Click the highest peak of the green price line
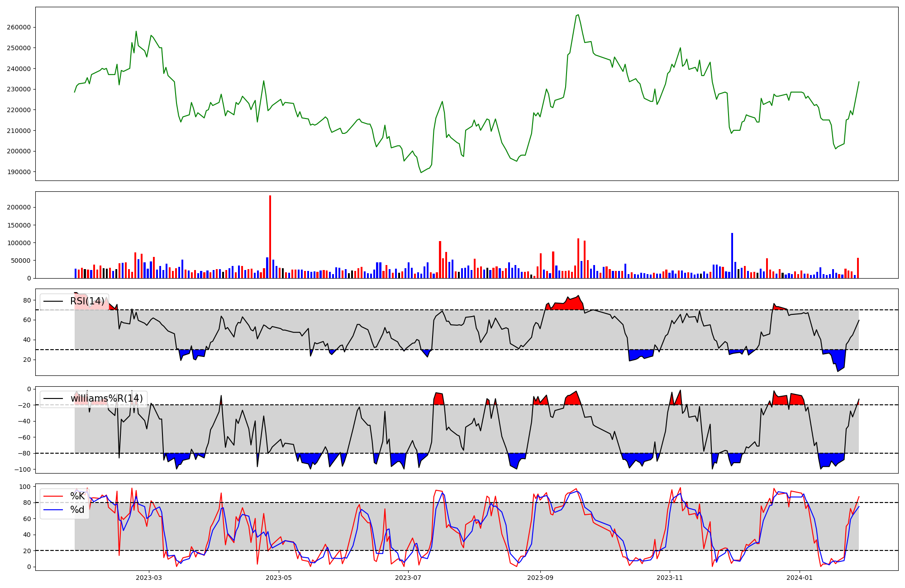The height and width of the screenshot is (588, 905). 578,15
